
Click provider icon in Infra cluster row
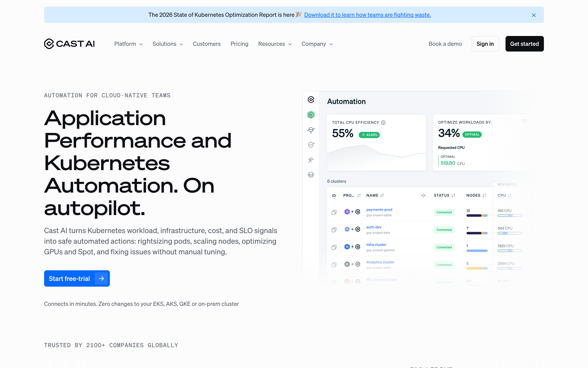tap(347, 247)
